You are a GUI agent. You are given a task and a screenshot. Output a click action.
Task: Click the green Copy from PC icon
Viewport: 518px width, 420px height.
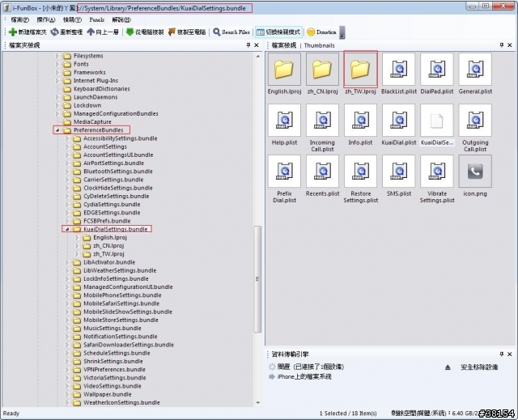coord(129,32)
